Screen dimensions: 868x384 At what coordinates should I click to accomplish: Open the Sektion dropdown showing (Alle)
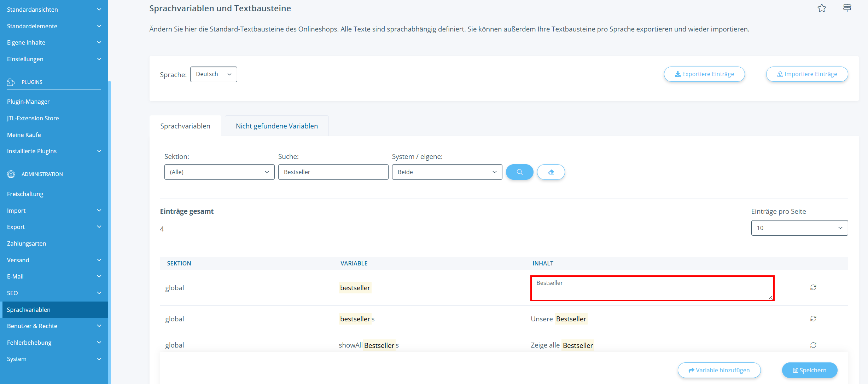(219, 172)
